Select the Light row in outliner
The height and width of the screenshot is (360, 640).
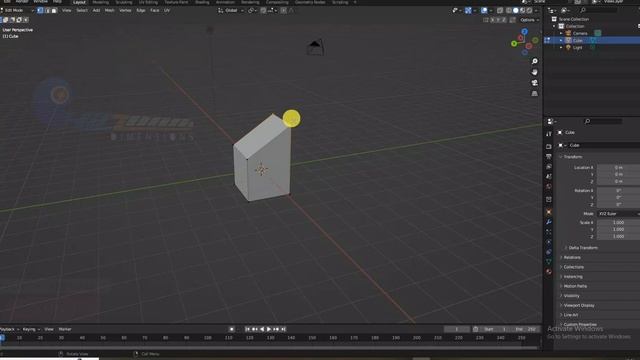[x=592, y=47]
